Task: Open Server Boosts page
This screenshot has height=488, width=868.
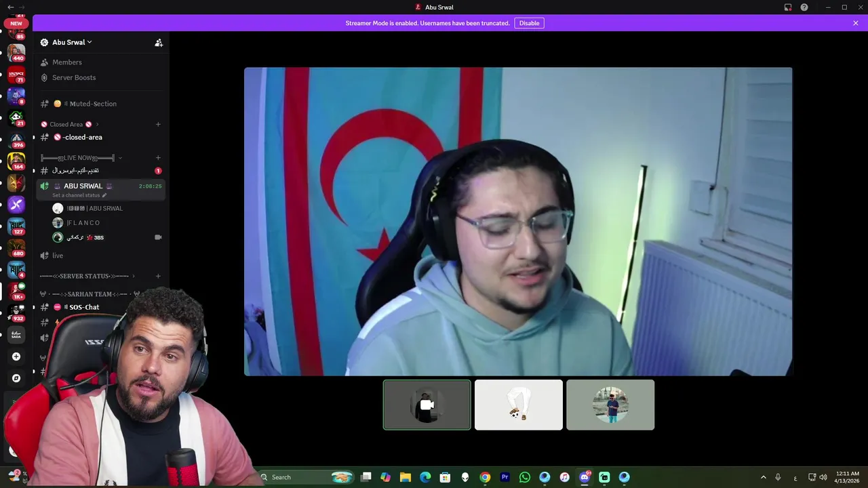Action: (x=73, y=77)
